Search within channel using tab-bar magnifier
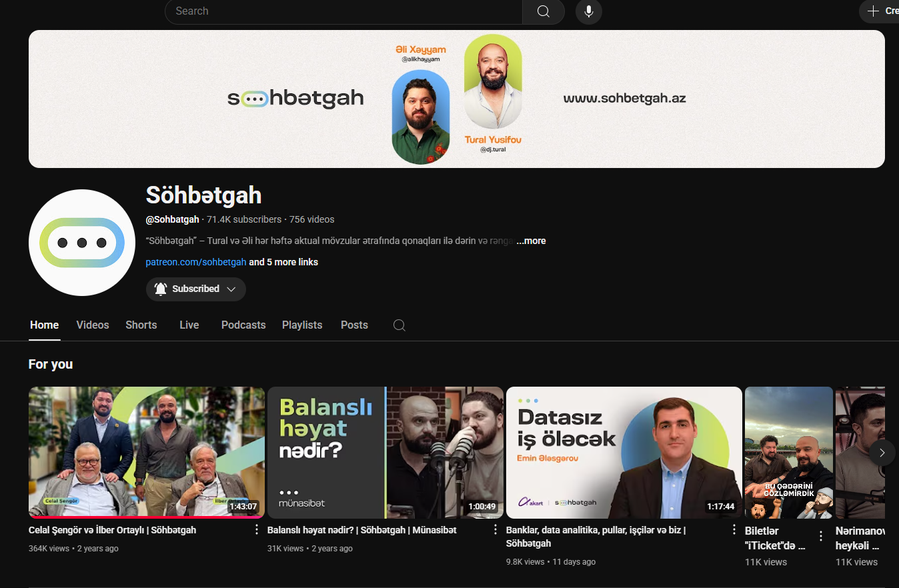 point(399,325)
